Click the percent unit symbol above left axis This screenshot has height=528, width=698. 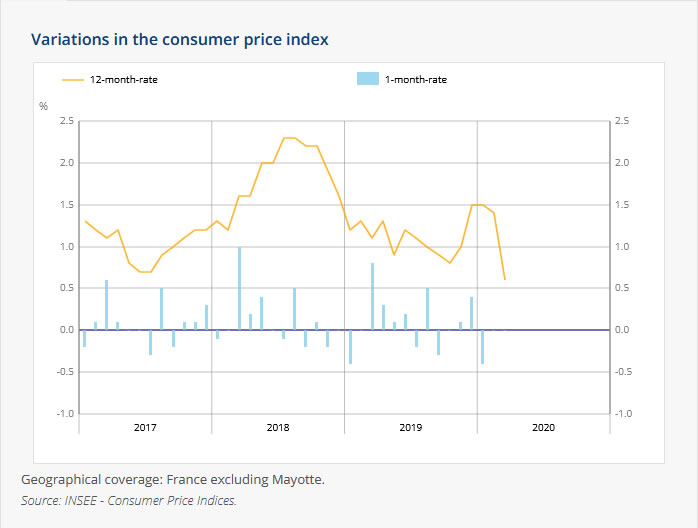[x=43, y=106]
